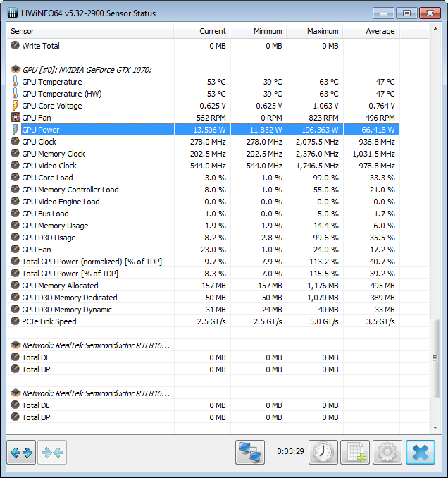Start logging with the sheet plus button

point(355,453)
